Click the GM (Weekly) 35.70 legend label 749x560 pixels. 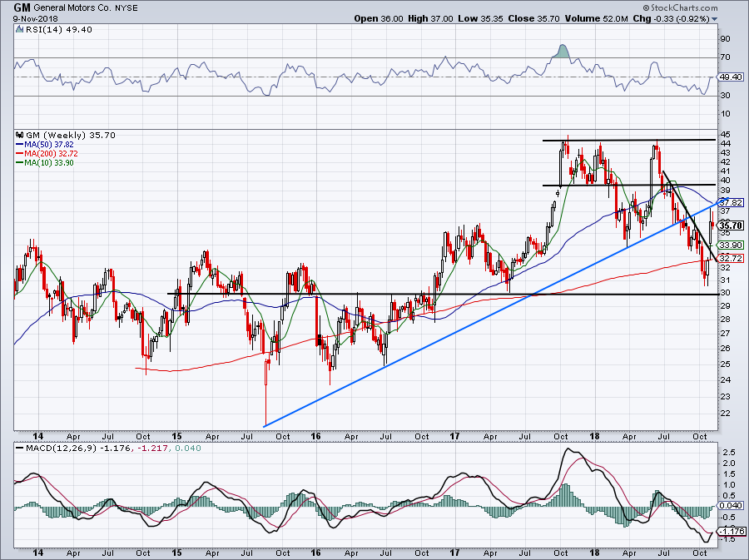[70, 135]
